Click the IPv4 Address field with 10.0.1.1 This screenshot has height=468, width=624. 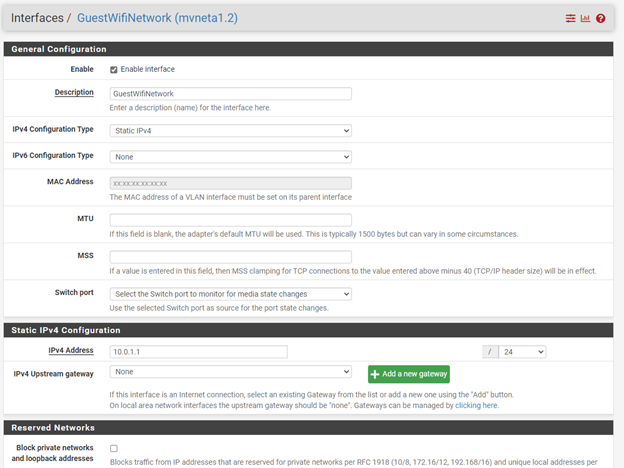click(x=198, y=352)
